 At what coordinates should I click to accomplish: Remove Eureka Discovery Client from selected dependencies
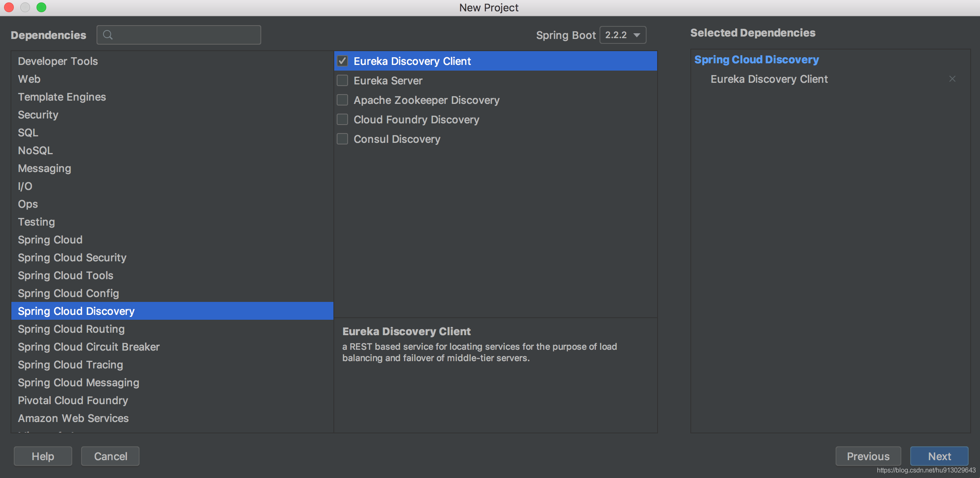click(952, 79)
